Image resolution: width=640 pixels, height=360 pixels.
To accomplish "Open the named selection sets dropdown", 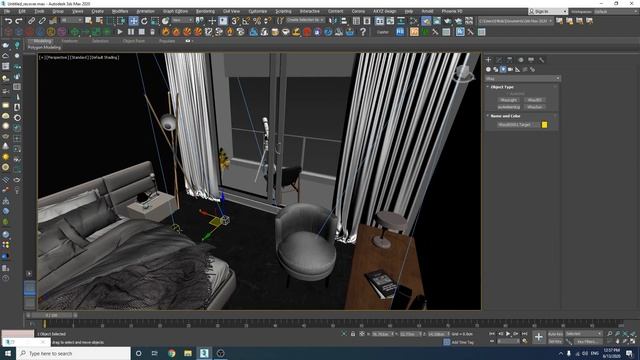I will [305, 20].
